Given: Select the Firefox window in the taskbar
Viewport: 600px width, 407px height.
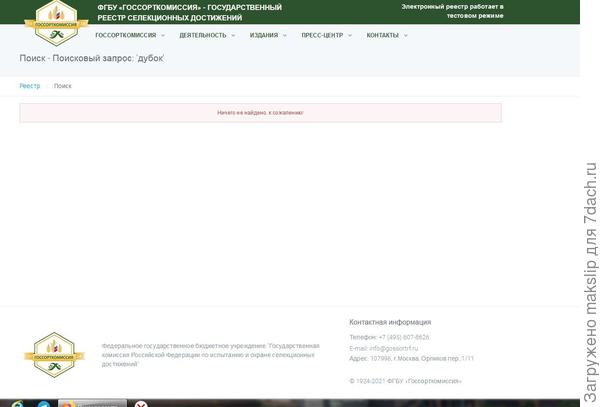Looking at the screenshot, I should point(92,403).
